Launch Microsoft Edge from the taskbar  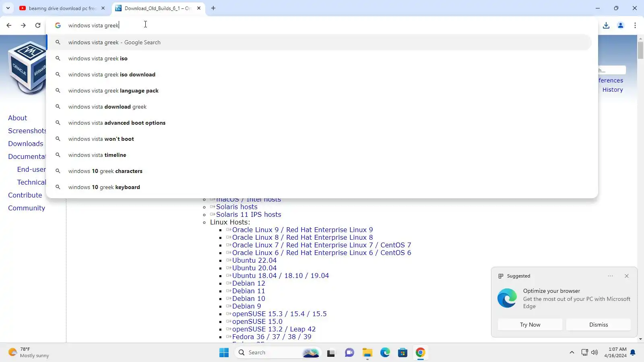click(385, 353)
